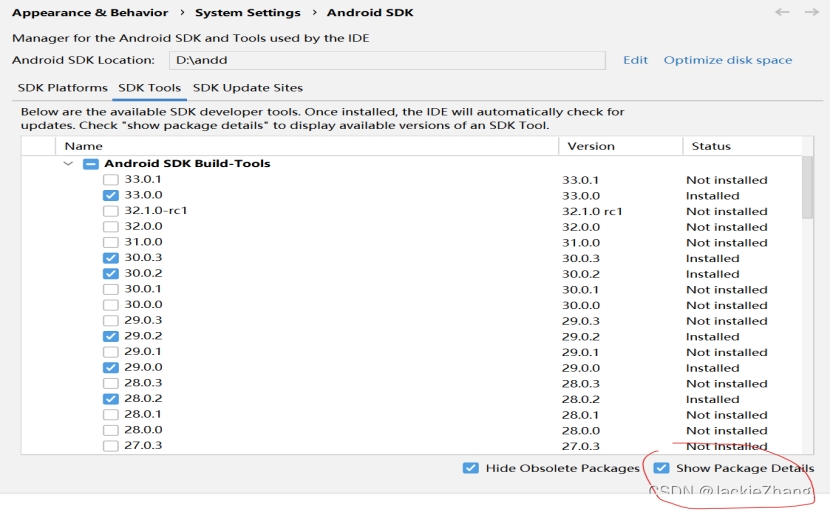Click the 33.0.0 version cell
Image resolution: width=830 pixels, height=511 pixels.
pos(581,196)
